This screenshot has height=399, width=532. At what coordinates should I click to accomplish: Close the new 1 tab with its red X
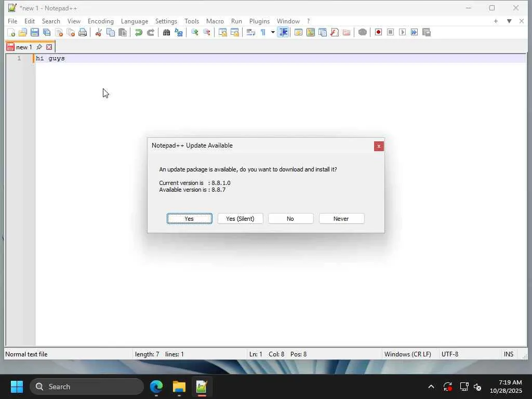[49, 47]
